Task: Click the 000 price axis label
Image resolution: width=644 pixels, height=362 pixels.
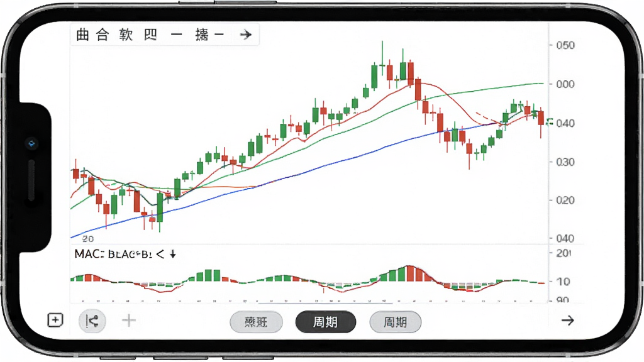Action: 565,84
